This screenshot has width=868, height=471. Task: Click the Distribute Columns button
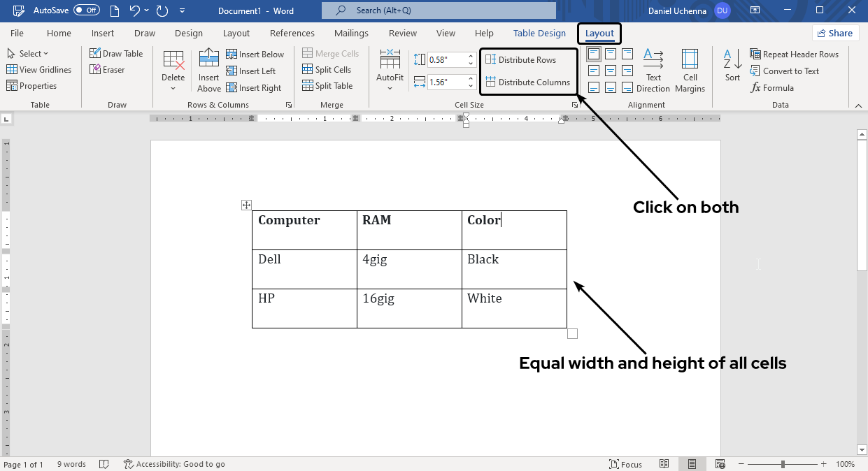coord(528,82)
